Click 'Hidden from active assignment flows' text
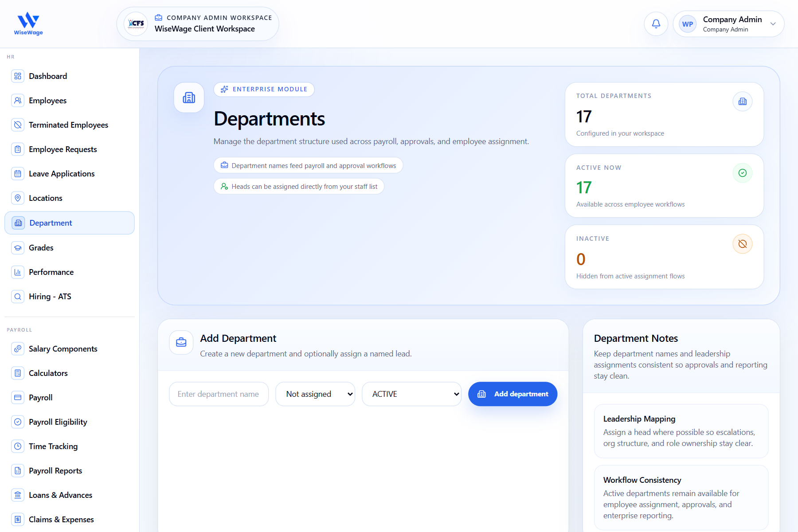This screenshot has height=532, width=798. (x=630, y=276)
